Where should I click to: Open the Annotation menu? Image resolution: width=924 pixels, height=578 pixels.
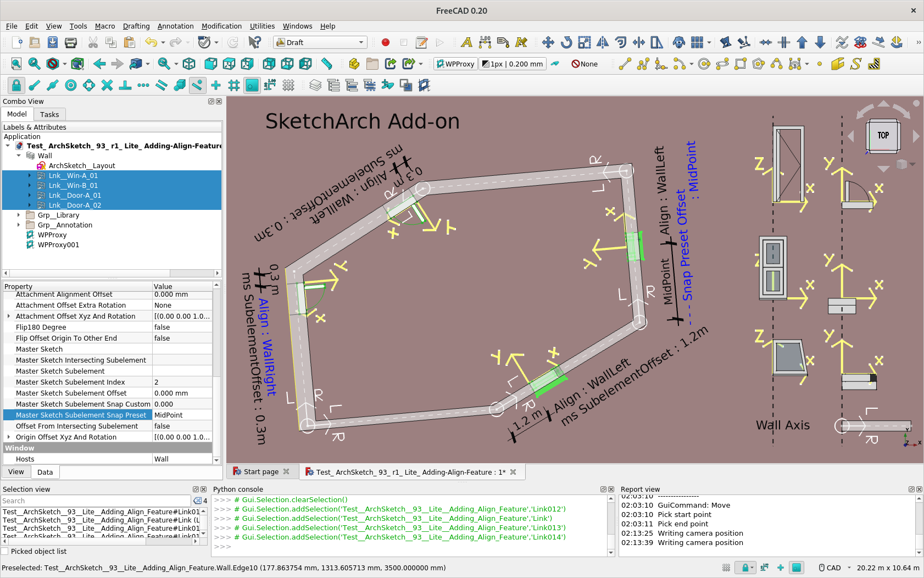[x=176, y=26]
